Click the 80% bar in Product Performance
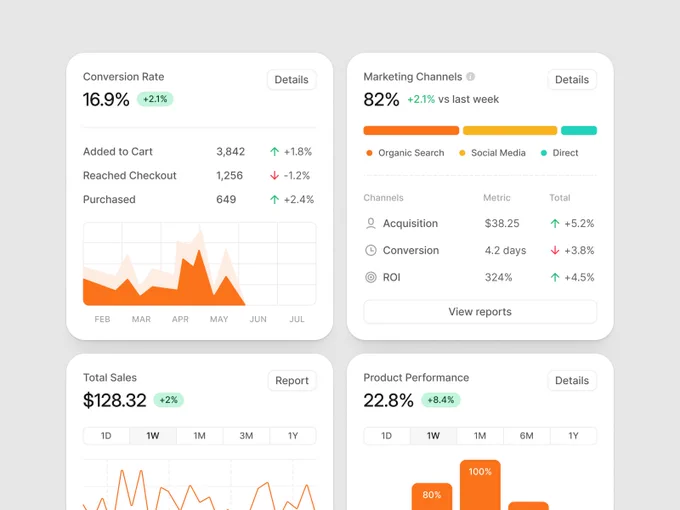This screenshot has width=680, height=510. coord(432,497)
